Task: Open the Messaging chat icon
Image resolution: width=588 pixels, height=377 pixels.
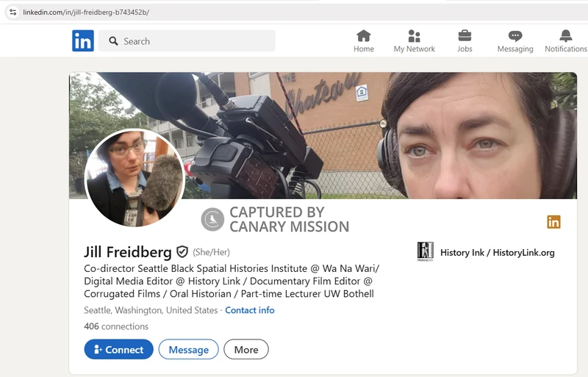Action: click(515, 36)
